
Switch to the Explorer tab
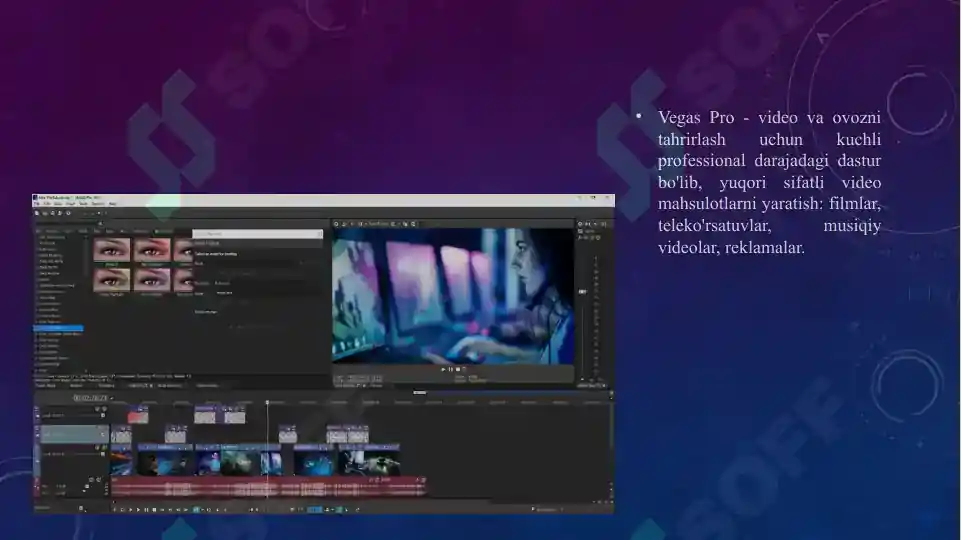pyautogui.click(x=76, y=386)
